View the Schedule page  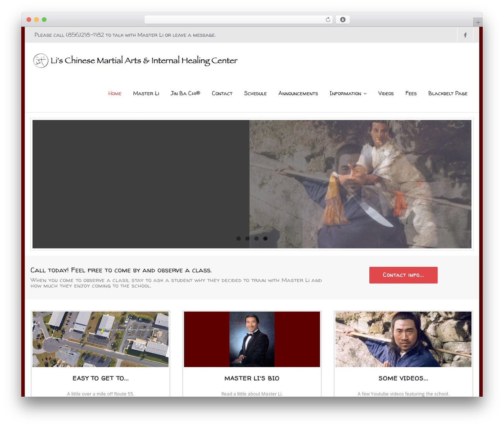tap(255, 93)
